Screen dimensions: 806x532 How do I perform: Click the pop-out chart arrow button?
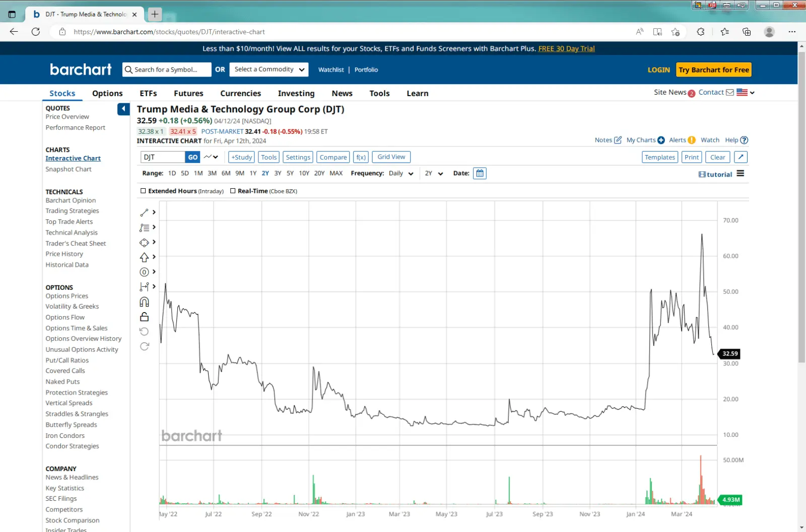click(740, 157)
